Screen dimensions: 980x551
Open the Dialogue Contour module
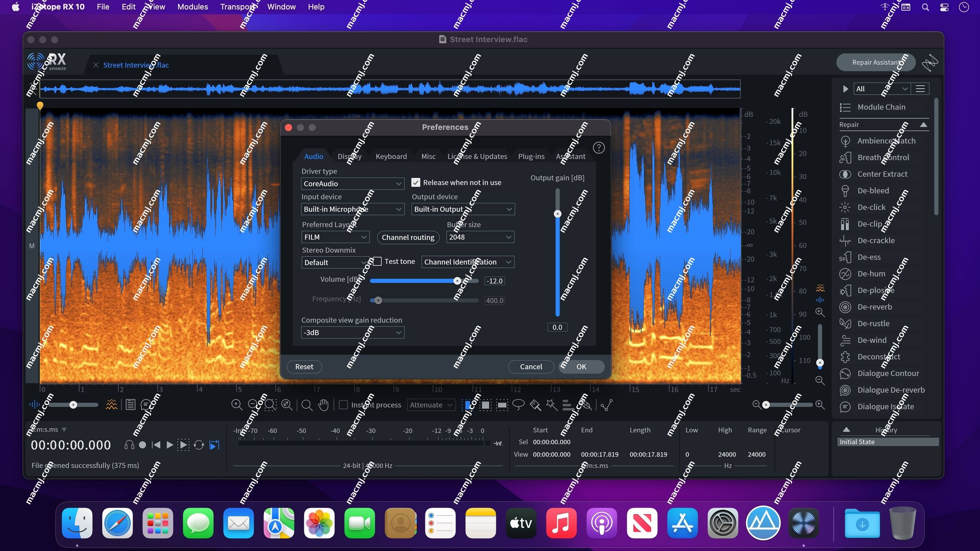tap(888, 373)
